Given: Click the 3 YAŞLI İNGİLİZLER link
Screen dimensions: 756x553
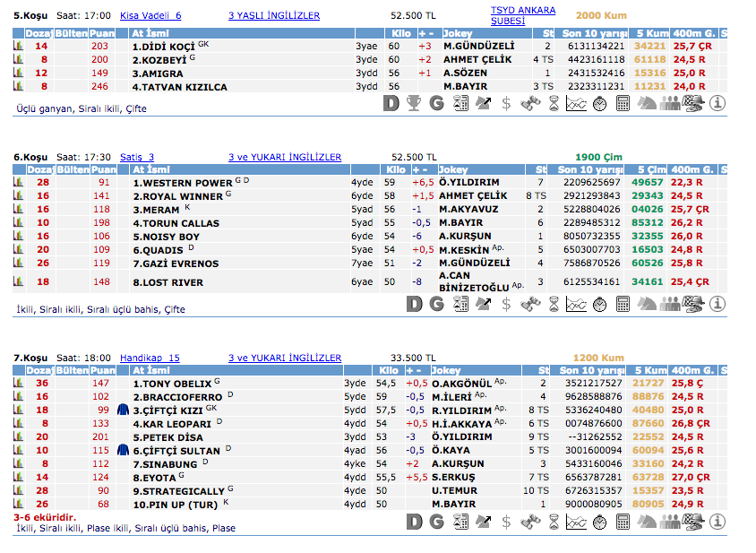Looking at the screenshot, I should coord(274,16).
